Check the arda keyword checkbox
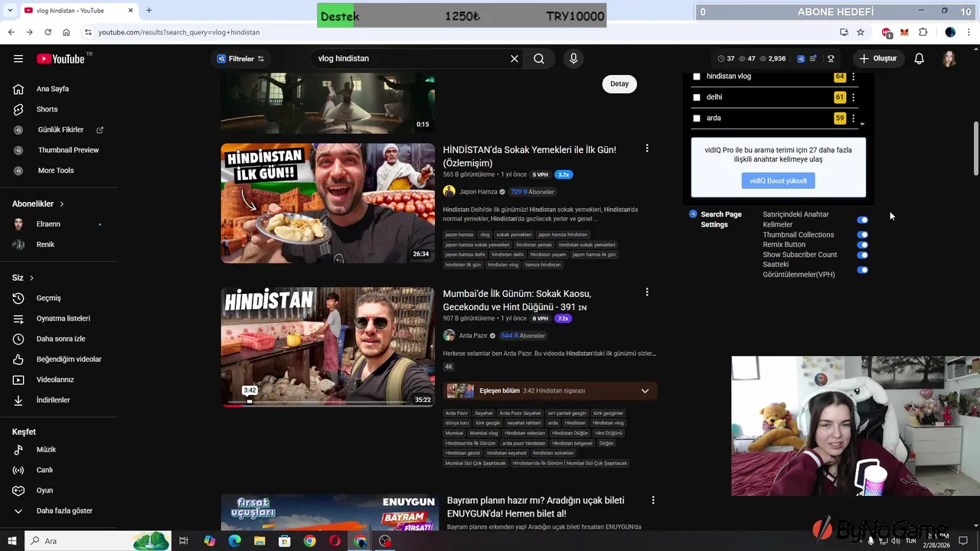 [x=697, y=118]
